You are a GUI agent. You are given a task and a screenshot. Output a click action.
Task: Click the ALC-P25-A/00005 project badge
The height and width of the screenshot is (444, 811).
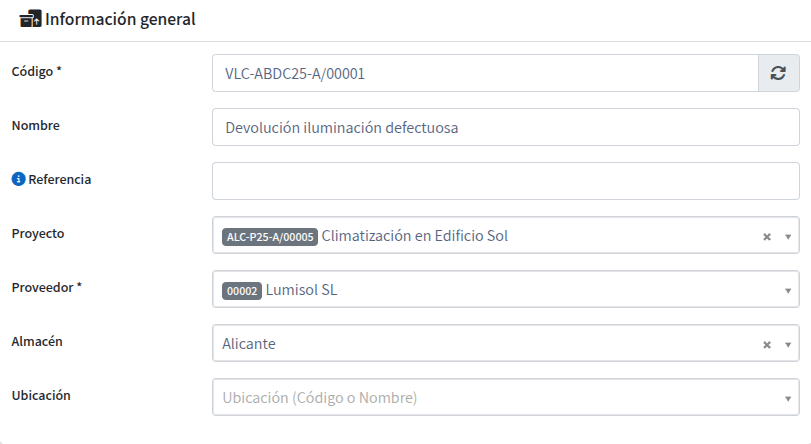point(270,236)
